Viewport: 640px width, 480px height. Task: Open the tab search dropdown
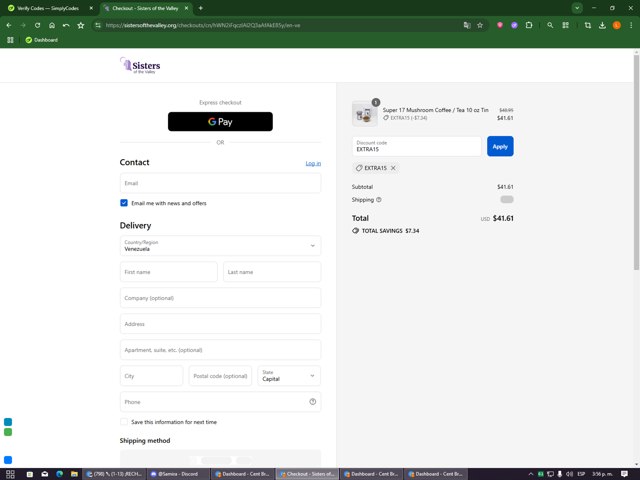577,8
